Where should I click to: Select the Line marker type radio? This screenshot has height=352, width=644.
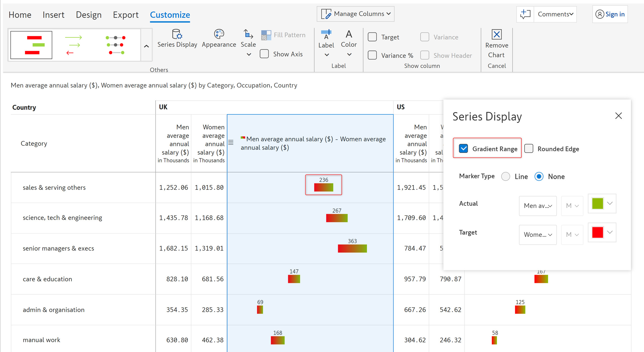tap(506, 176)
